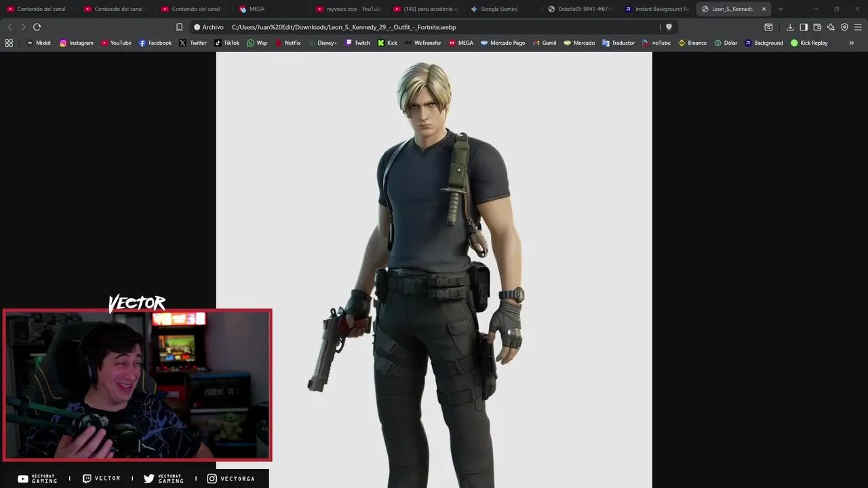
Task: Open the Background bookmark
Action: point(764,43)
